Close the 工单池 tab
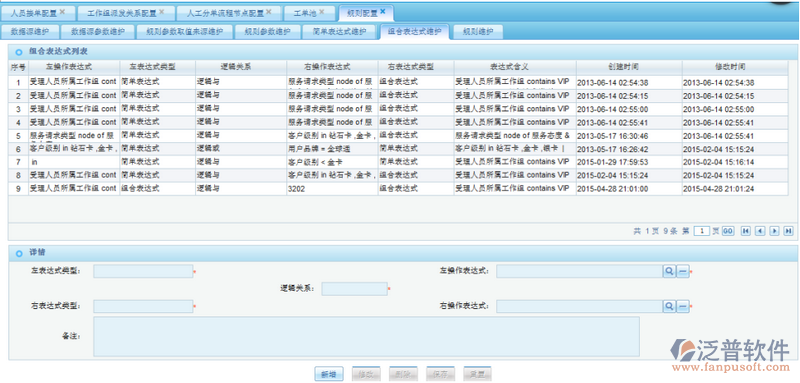 click(321, 11)
